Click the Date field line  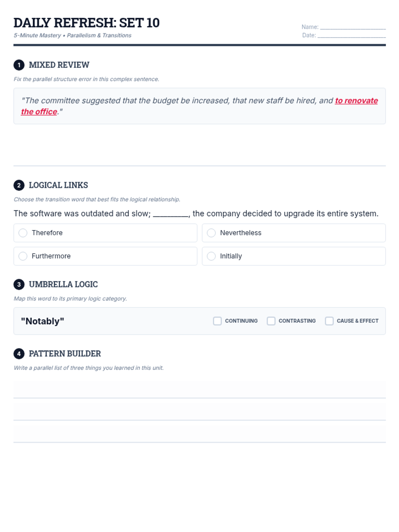(x=351, y=36)
